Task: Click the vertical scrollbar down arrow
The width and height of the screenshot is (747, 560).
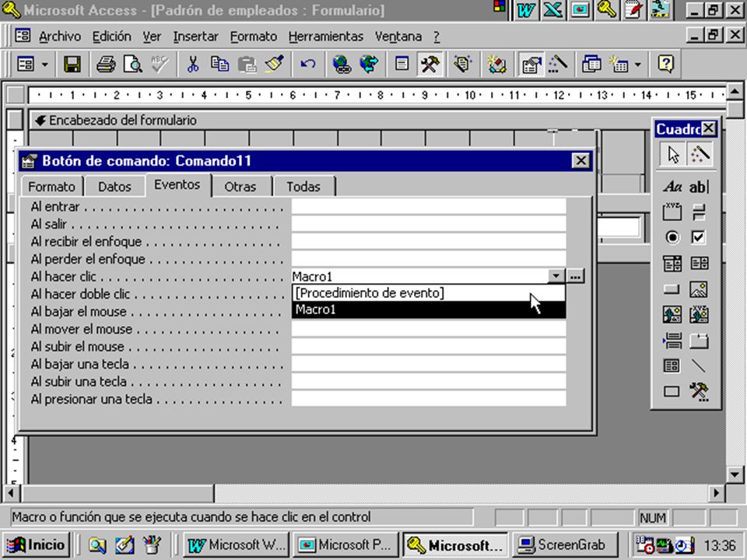Action: [734, 474]
